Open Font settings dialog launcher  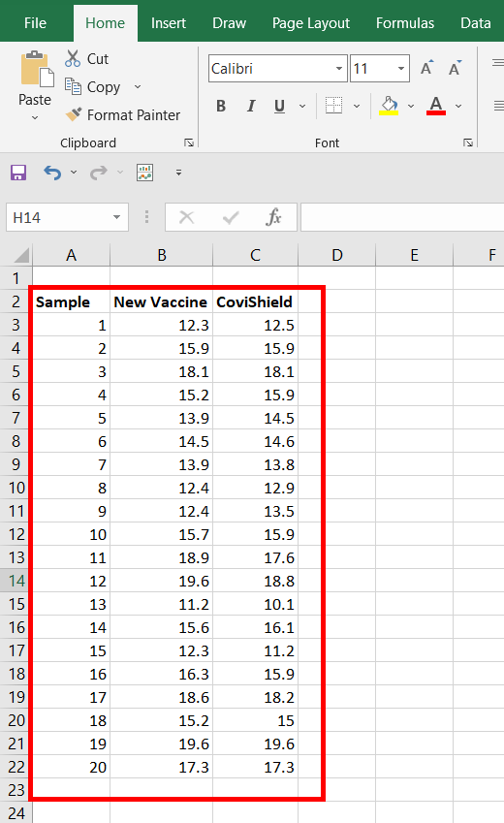tap(468, 142)
